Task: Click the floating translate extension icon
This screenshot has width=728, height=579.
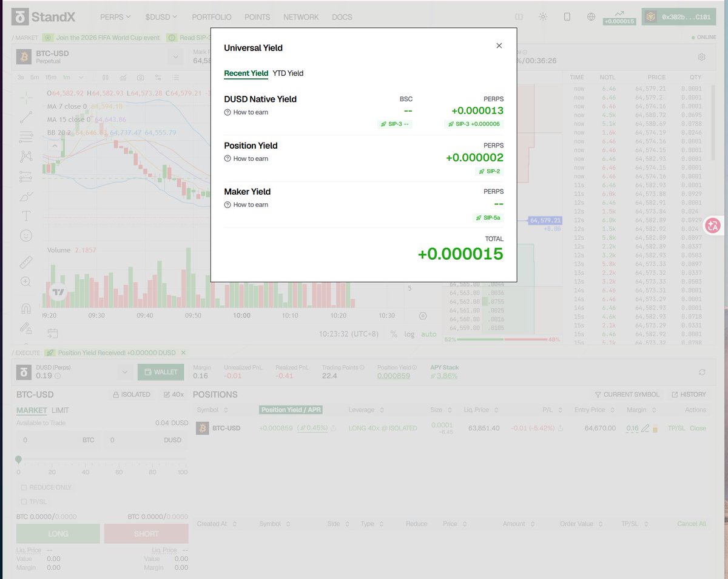Action: [x=713, y=226]
